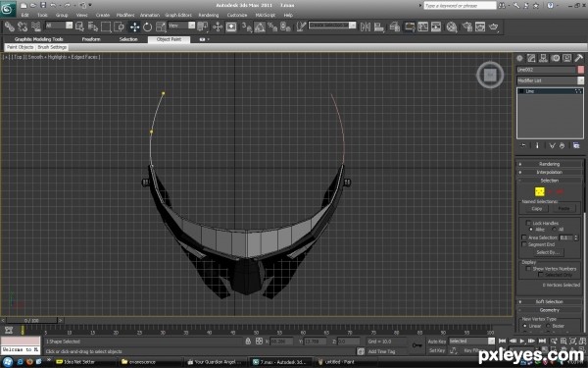
Task: Expand the Rendering rollout
Action: (x=550, y=164)
